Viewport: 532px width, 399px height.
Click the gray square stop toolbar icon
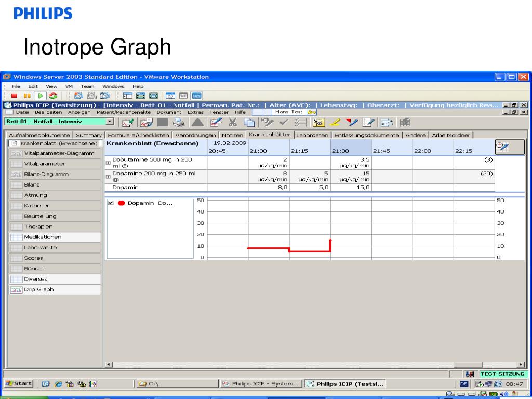[x=162, y=123]
